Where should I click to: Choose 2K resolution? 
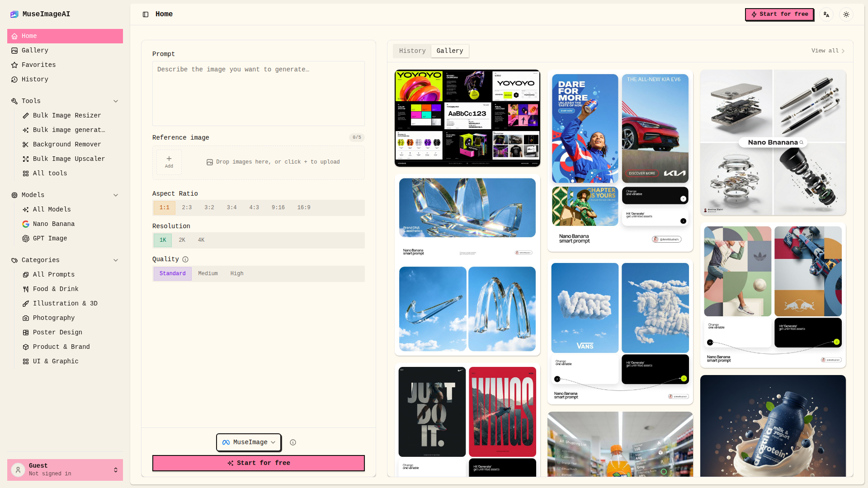pyautogui.click(x=182, y=240)
